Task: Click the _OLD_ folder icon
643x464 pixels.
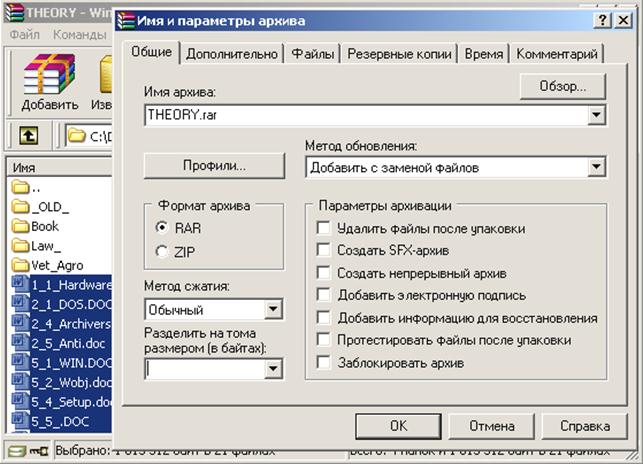Action: pos(21,206)
